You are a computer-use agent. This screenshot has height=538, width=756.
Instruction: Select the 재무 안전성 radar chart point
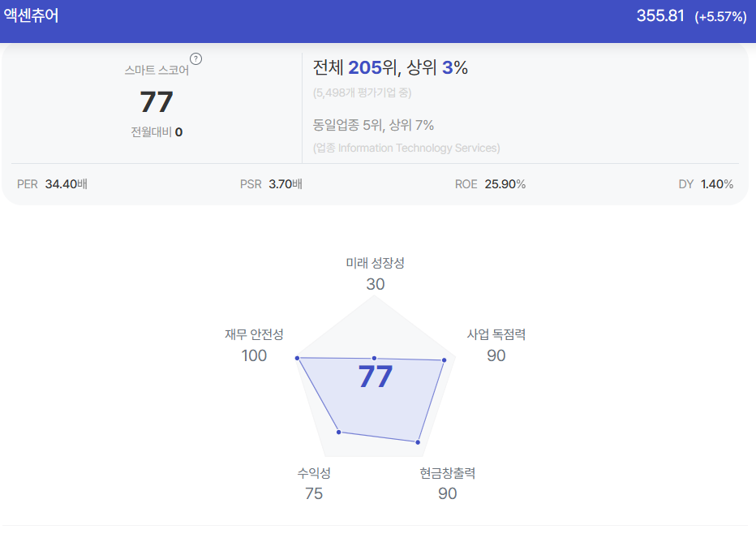[x=298, y=358]
